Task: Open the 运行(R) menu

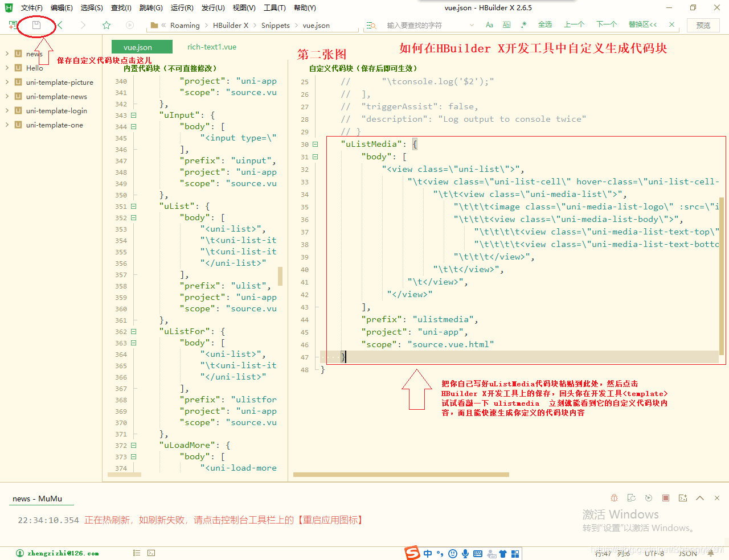Action: (x=182, y=7)
